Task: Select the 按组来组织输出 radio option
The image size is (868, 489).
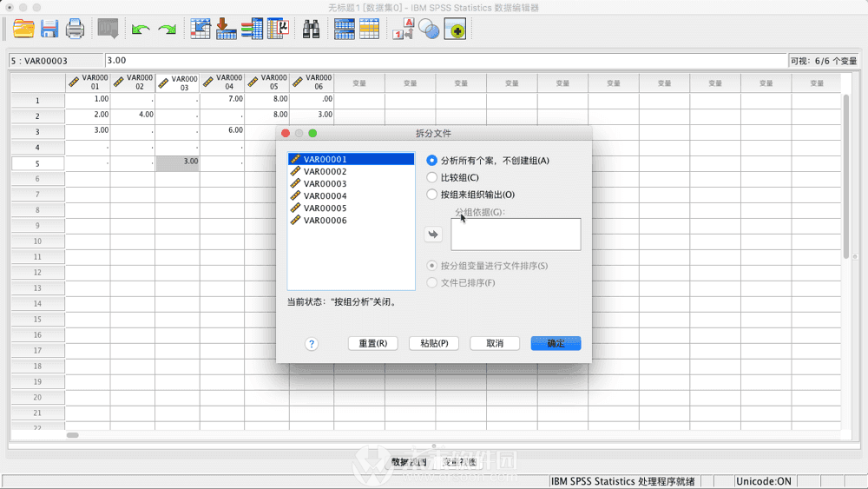Action: [432, 195]
